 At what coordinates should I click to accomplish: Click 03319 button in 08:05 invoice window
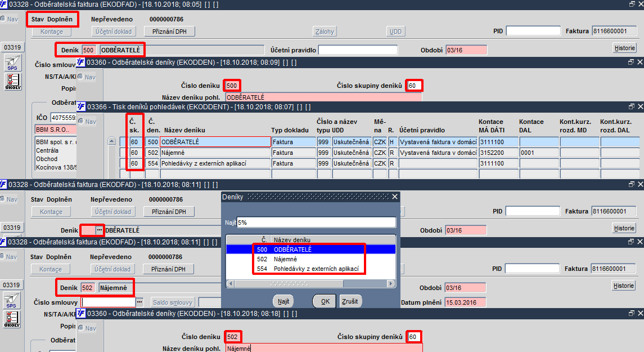12,47
